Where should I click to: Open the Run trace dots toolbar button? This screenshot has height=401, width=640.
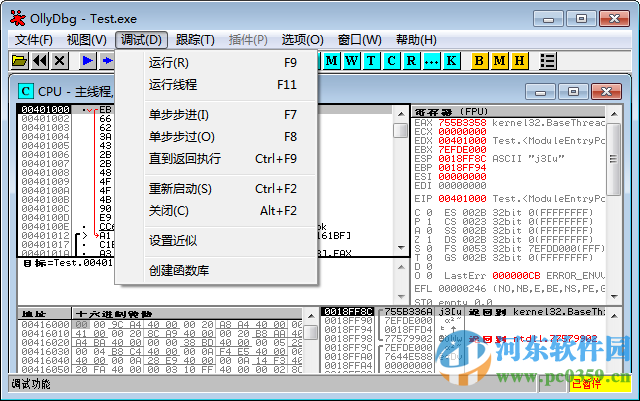pos(431,61)
